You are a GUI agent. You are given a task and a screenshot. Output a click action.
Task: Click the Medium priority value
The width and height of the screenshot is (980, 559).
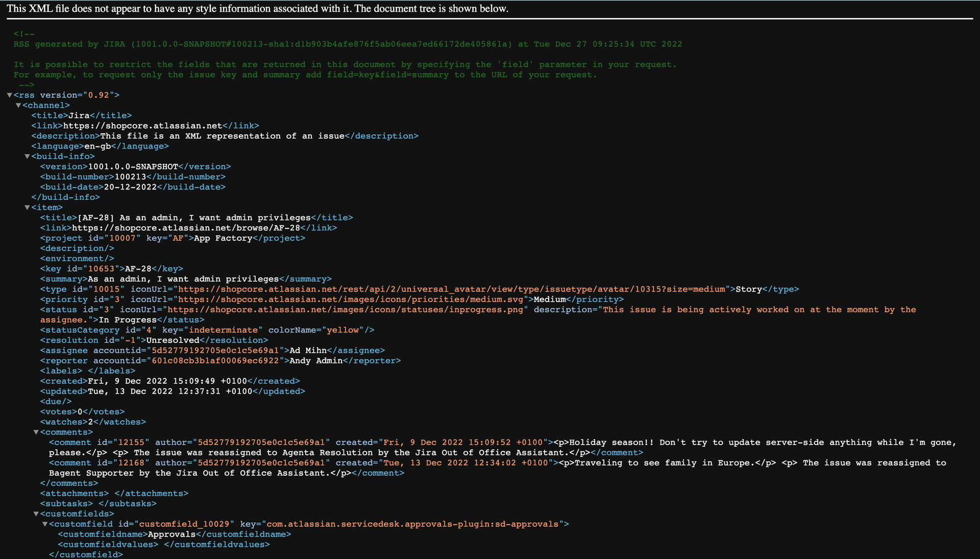(550, 299)
